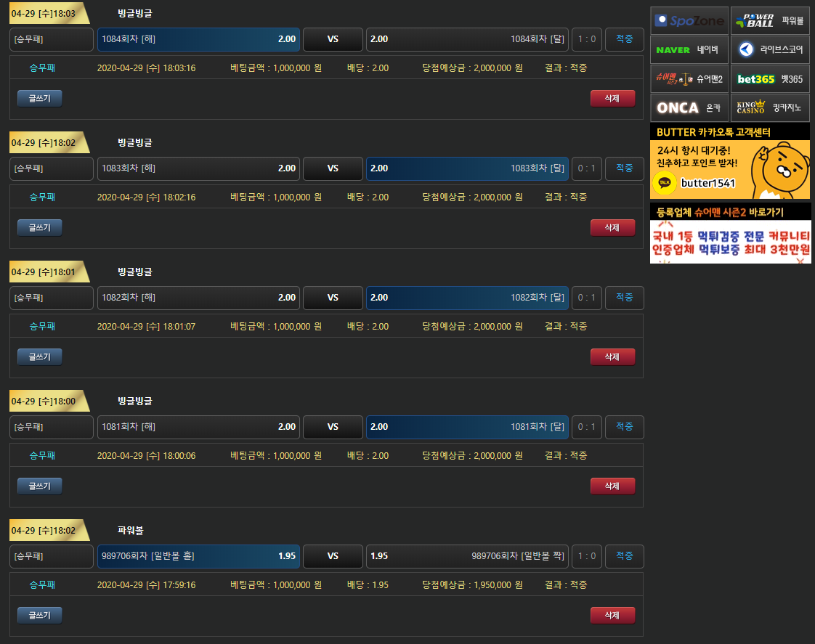
Task: Click 적중 result on the 1081회차 row
Action: coord(624,427)
